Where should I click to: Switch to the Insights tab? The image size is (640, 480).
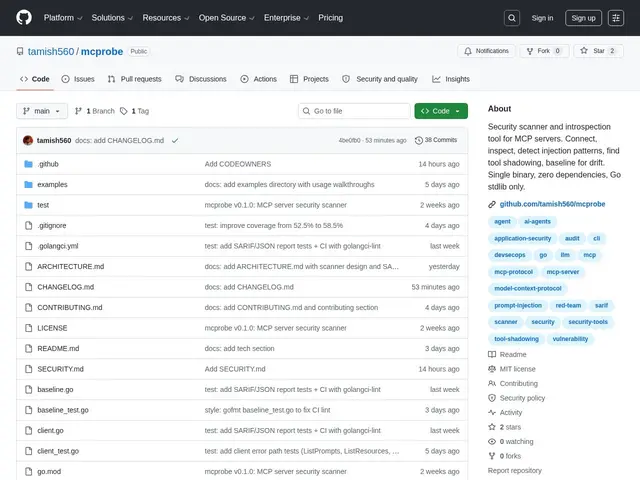451,79
